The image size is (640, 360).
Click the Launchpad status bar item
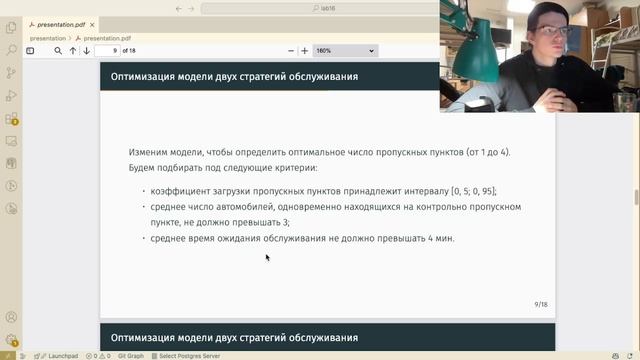tap(56, 356)
